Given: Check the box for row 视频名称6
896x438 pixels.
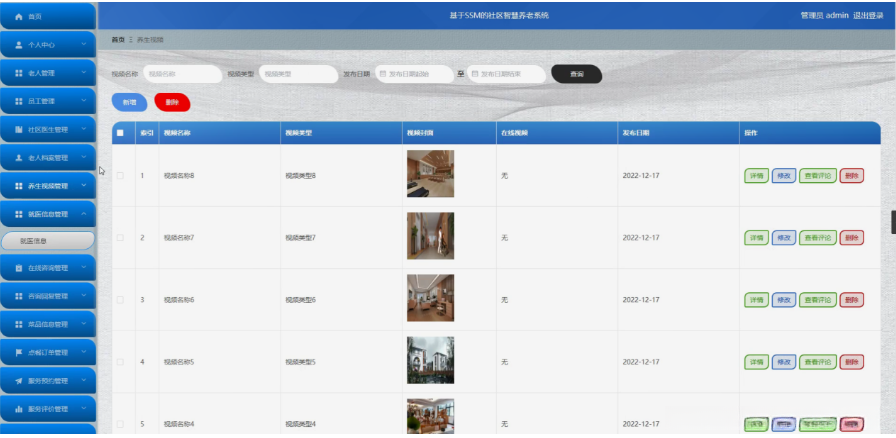Looking at the screenshot, I should pos(120,300).
